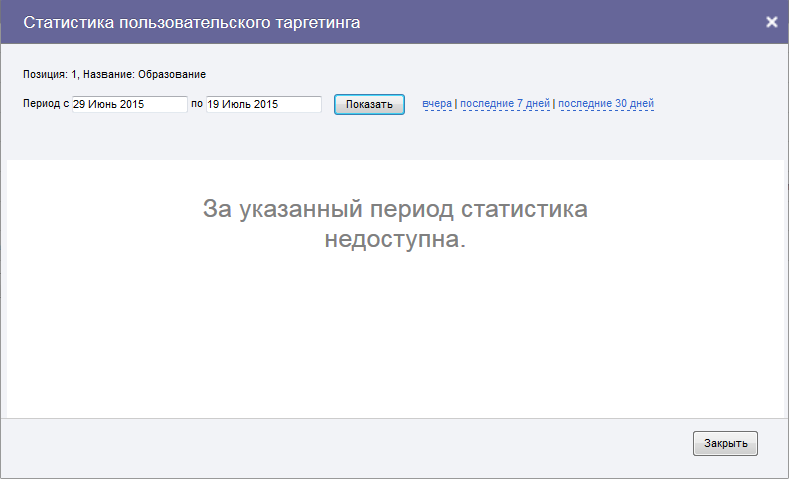
Task: Click the 'За указанный период статистика недоступна' message
Action: click(x=395, y=223)
